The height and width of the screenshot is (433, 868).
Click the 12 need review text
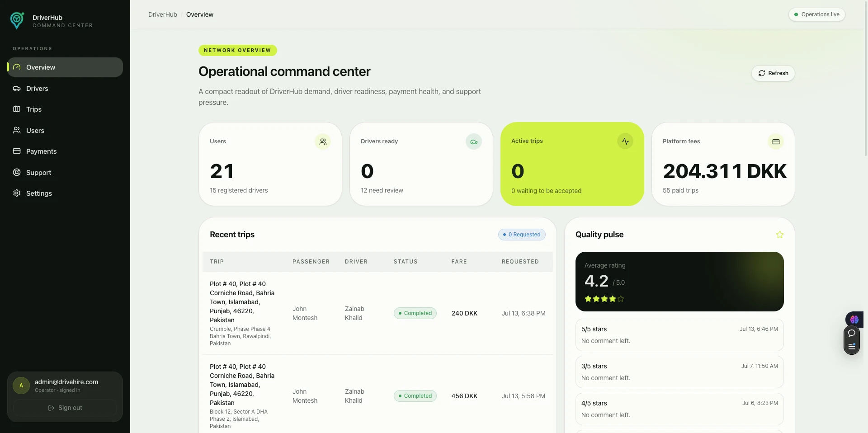(x=382, y=190)
